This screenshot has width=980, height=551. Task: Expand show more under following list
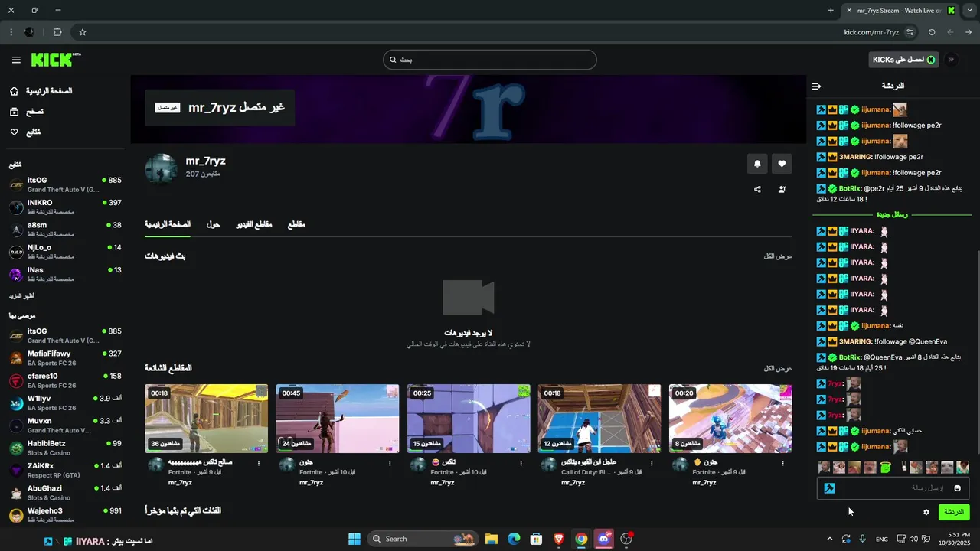pyautogui.click(x=21, y=296)
